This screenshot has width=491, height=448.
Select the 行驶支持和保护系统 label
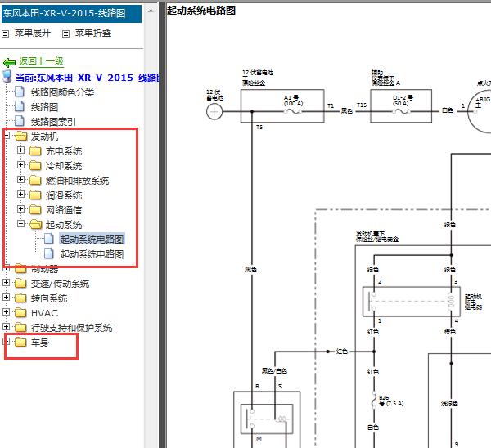click(x=71, y=328)
